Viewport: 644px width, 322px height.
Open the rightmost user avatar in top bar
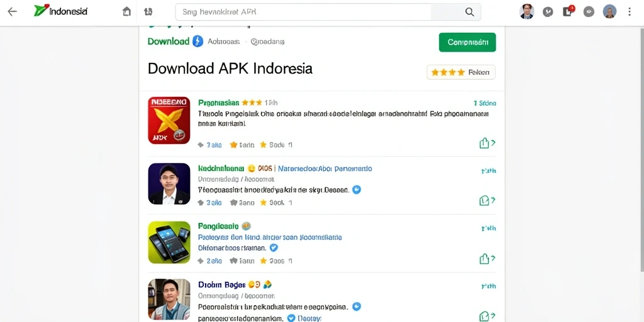pyautogui.click(x=609, y=11)
